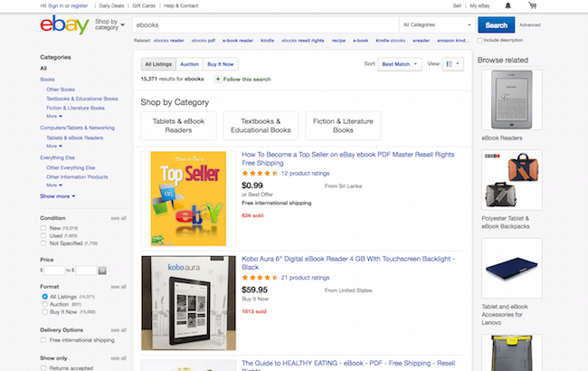
Task: Switch to the Auction tab
Action: pos(189,64)
